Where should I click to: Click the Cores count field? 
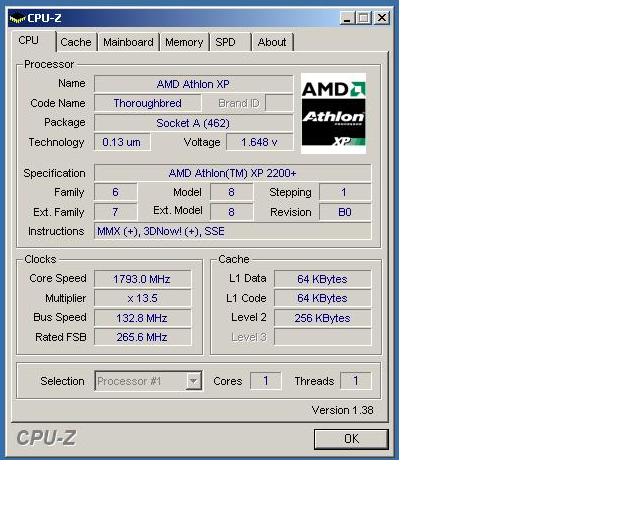(x=265, y=381)
